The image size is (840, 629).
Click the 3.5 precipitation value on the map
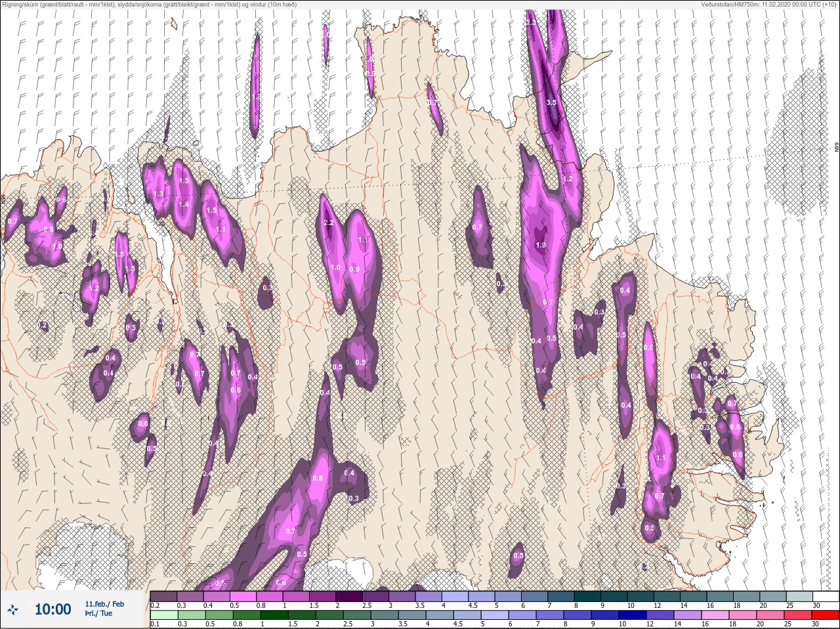(551, 103)
